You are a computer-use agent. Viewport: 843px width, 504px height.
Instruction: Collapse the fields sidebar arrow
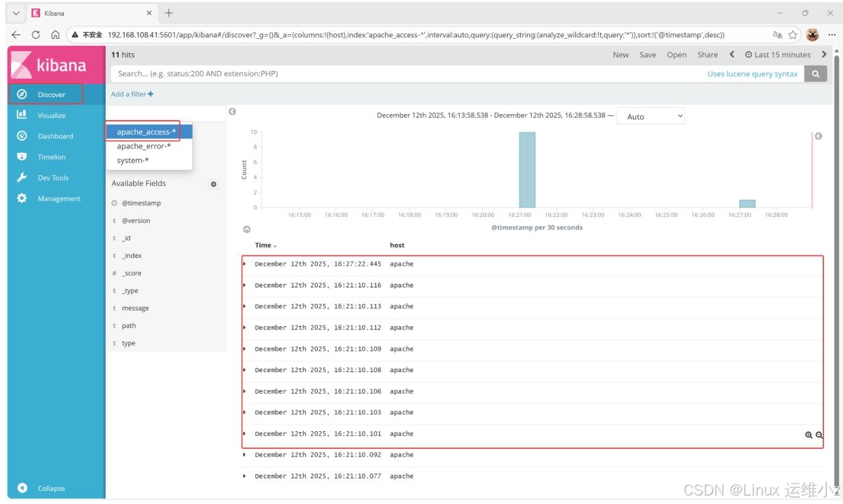(x=232, y=112)
